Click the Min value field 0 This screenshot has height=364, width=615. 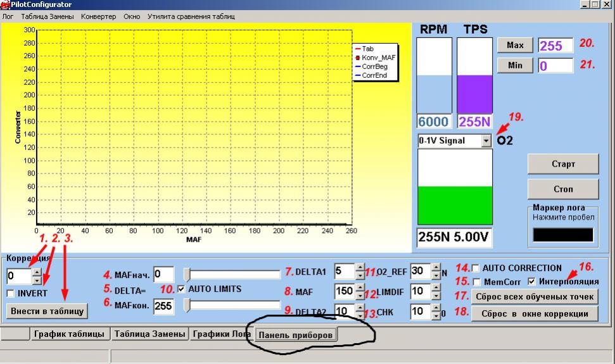point(555,65)
